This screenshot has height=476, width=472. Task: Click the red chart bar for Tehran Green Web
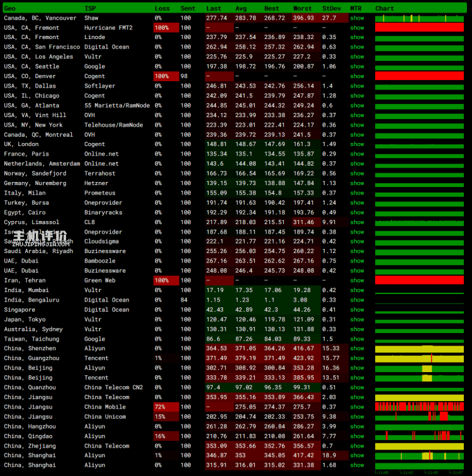pos(419,280)
